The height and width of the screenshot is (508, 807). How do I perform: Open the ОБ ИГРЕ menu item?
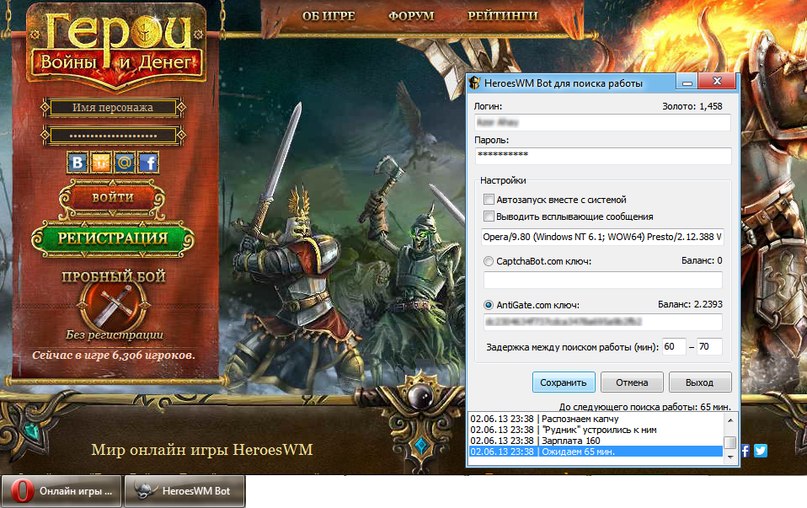point(328,16)
